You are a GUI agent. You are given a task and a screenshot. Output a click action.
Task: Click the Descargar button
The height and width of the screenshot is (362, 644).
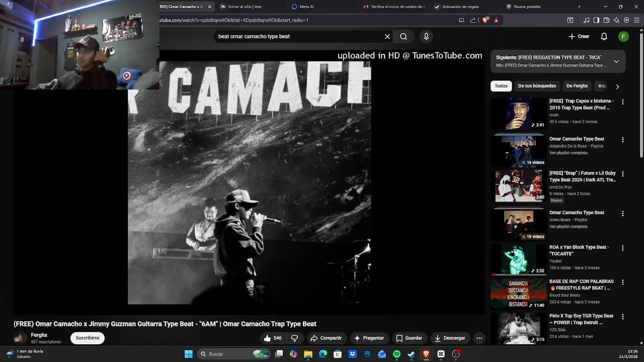coord(450,338)
